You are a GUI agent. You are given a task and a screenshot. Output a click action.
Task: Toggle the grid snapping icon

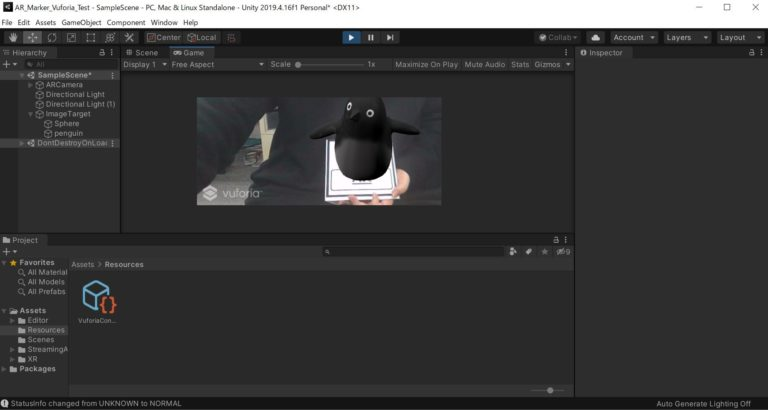point(232,38)
